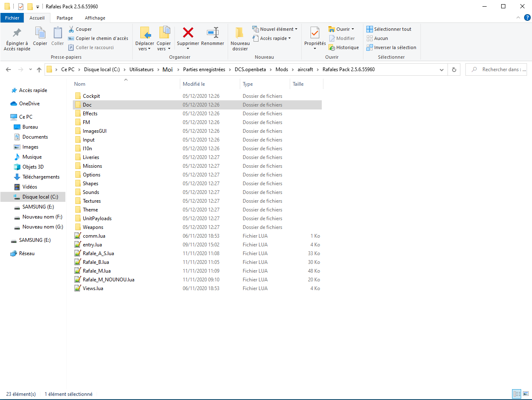Open Nouvel élément dropdown
The image size is (532, 400).
point(275,29)
